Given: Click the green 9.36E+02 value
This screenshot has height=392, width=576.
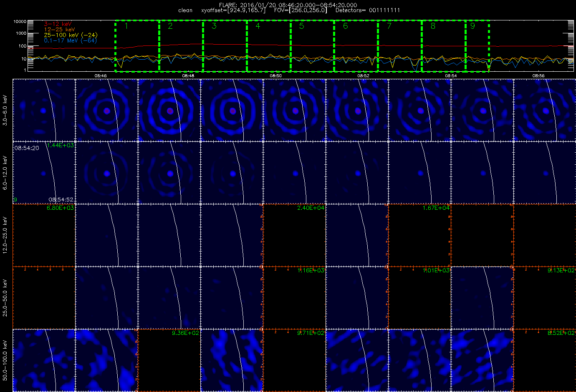Looking at the screenshot, I should [186, 333].
